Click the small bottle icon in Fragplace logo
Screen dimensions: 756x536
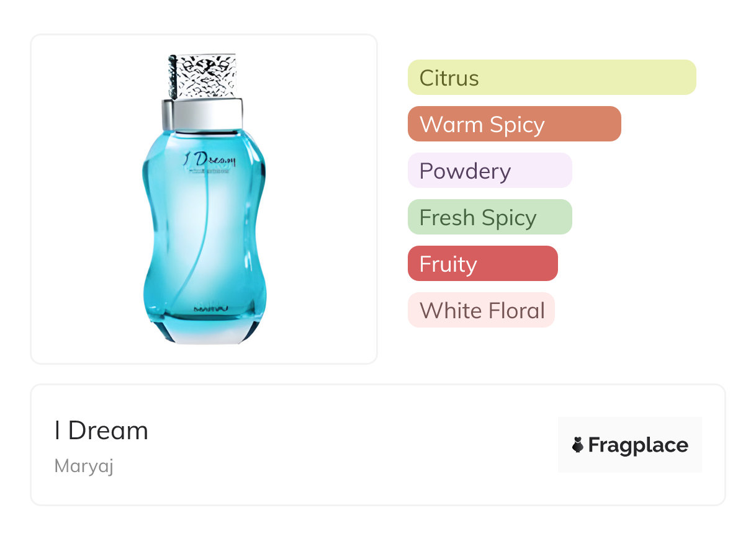click(x=578, y=445)
